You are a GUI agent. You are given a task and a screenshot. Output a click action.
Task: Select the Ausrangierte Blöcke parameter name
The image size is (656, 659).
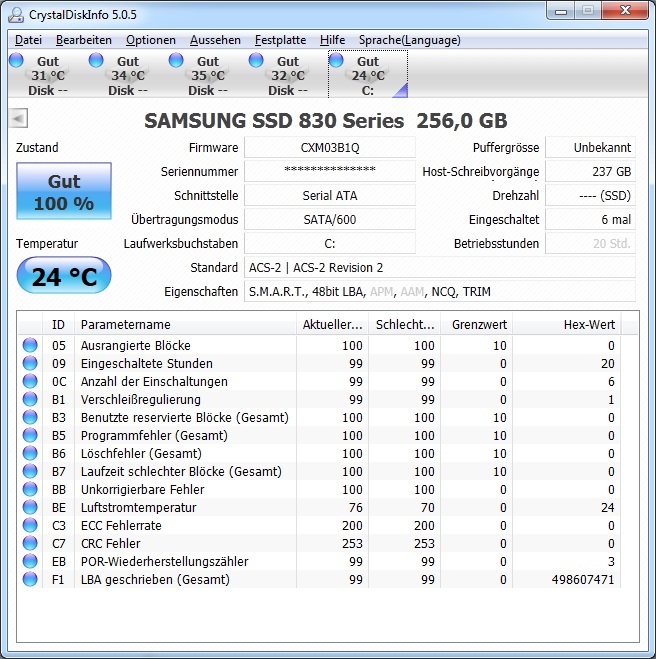(x=136, y=345)
